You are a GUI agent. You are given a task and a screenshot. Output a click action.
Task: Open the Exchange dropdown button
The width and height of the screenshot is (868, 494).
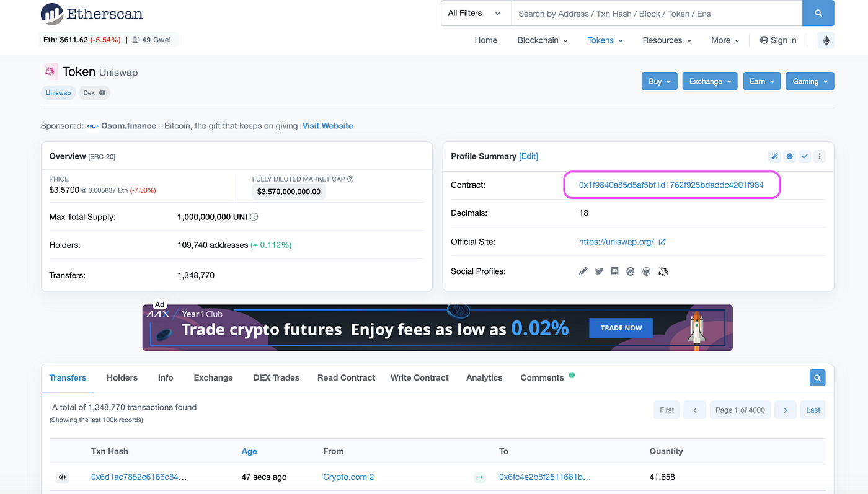(710, 81)
